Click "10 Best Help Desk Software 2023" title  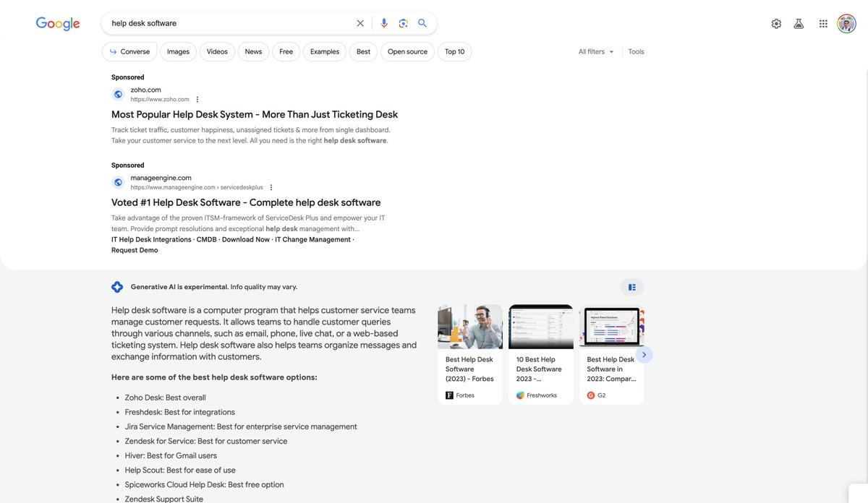pos(539,369)
